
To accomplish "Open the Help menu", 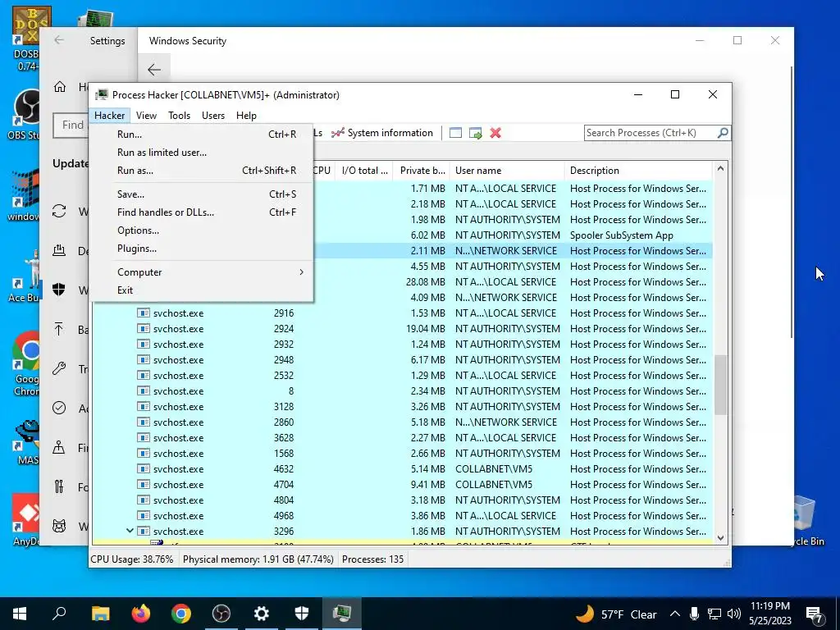I will click(246, 115).
